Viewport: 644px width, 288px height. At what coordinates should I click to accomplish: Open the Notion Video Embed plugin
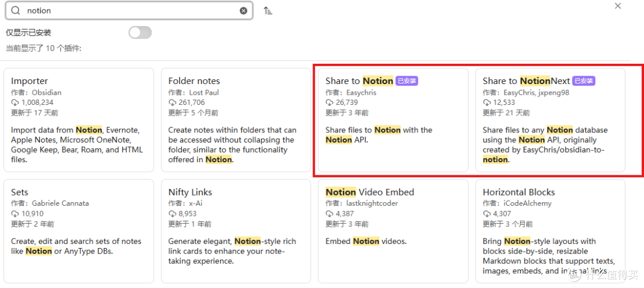tap(393, 231)
